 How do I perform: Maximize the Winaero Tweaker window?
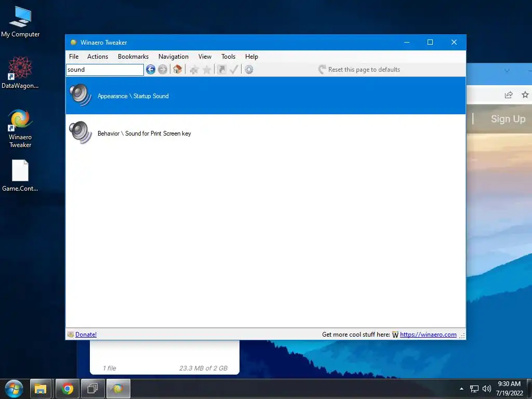(430, 43)
